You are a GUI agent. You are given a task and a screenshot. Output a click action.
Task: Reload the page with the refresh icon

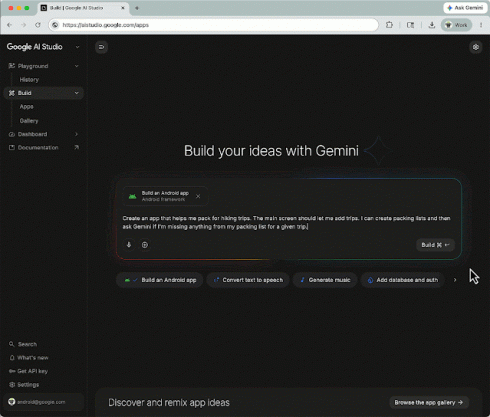[38, 25]
